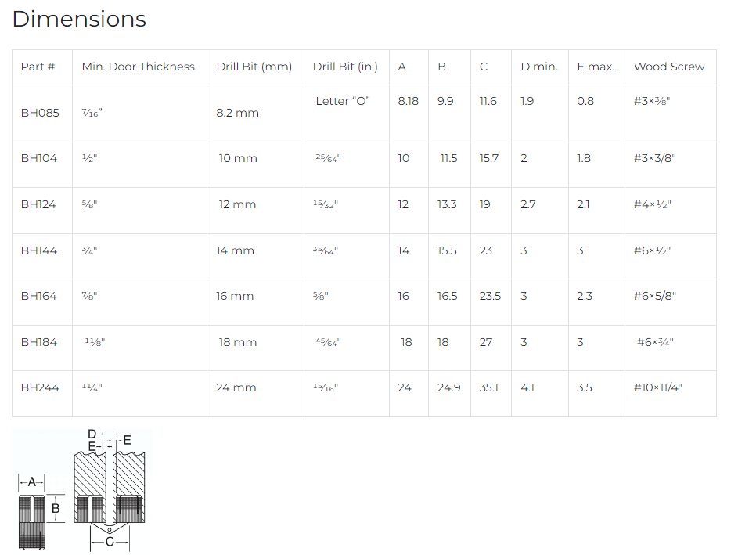Click the BH184 part number

(x=39, y=342)
